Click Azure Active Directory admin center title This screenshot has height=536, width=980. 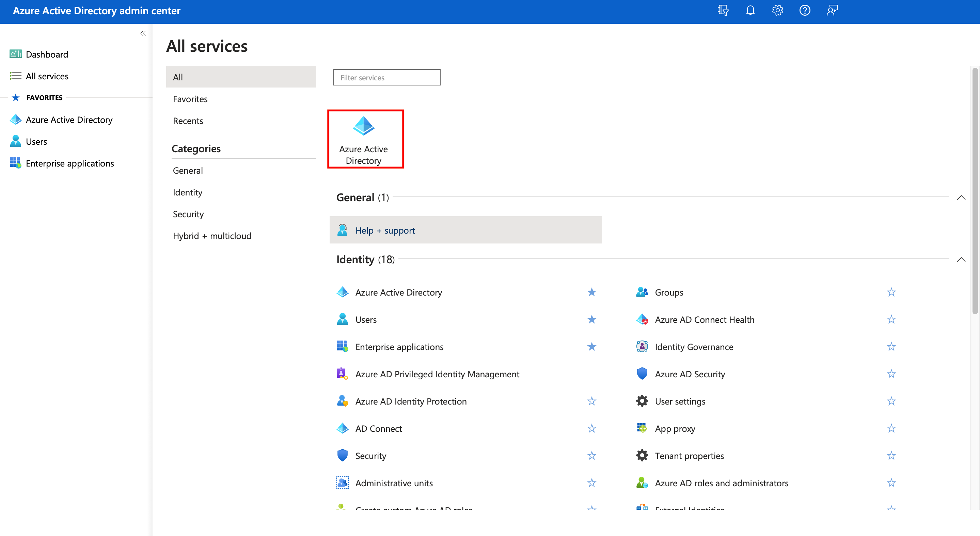click(97, 11)
